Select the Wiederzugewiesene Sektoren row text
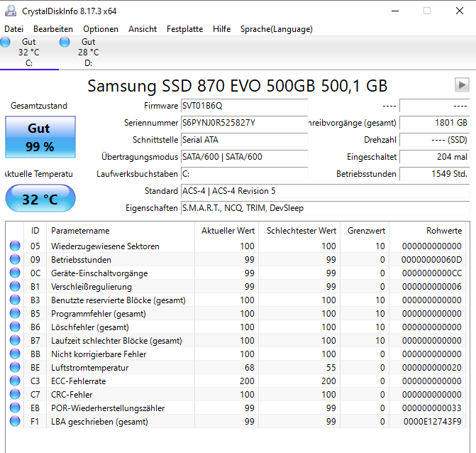Image resolution: width=476 pixels, height=453 pixels. coord(105,246)
